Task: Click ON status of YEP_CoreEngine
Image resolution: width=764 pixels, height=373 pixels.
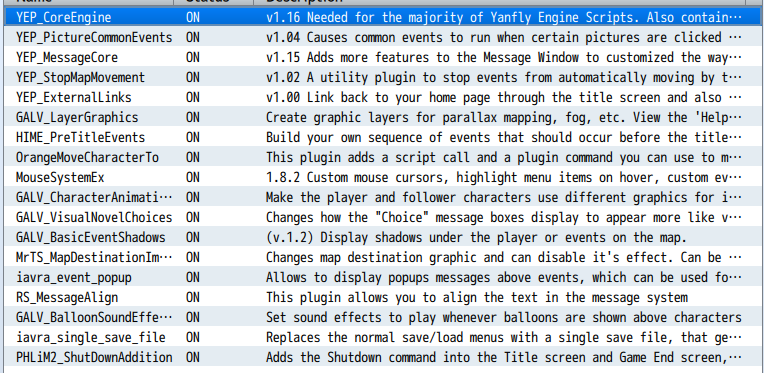Action: point(192,18)
